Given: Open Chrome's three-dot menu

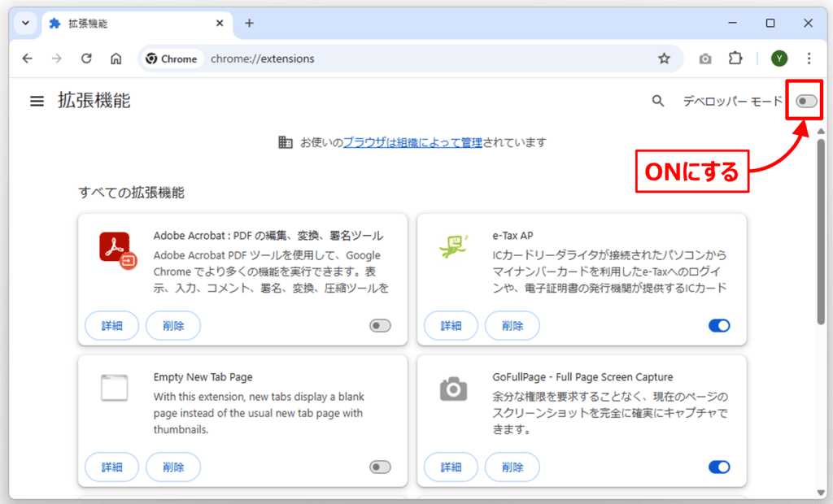Looking at the screenshot, I should tap(809, 59).
